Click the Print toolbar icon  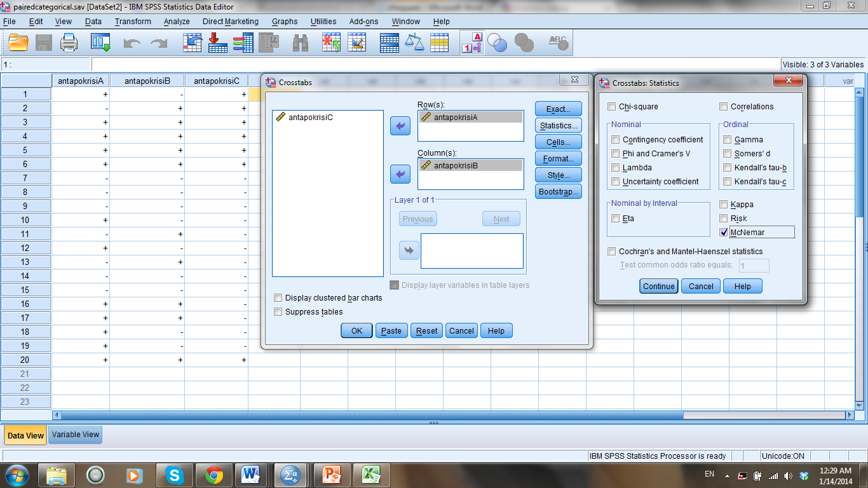(69, 43)
